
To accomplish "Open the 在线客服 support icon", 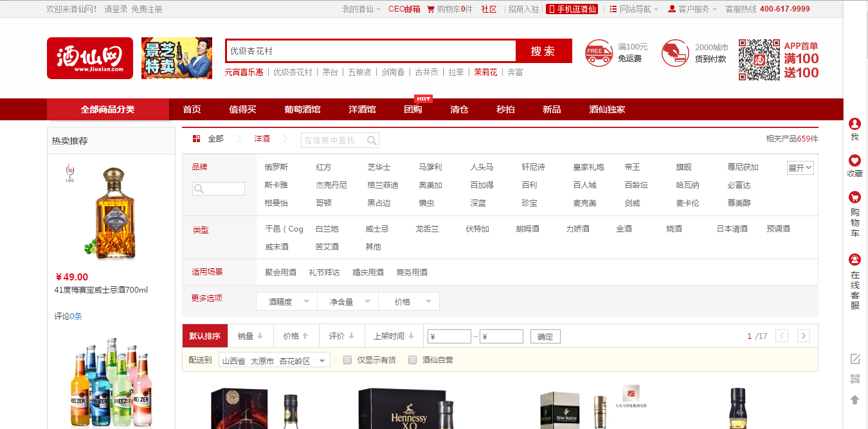I will 854,260.
